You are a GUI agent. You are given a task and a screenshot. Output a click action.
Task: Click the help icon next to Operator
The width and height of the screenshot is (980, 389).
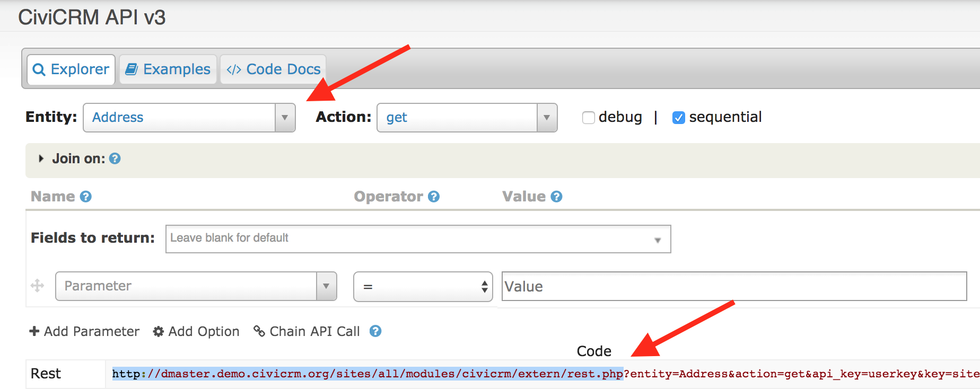click(434, 197)
